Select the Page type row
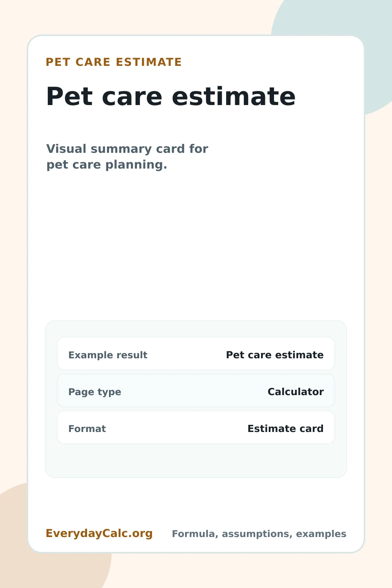 196,390
